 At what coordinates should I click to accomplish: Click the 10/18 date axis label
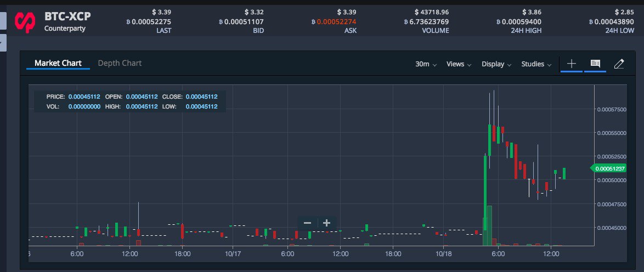(x=444, y=254)
